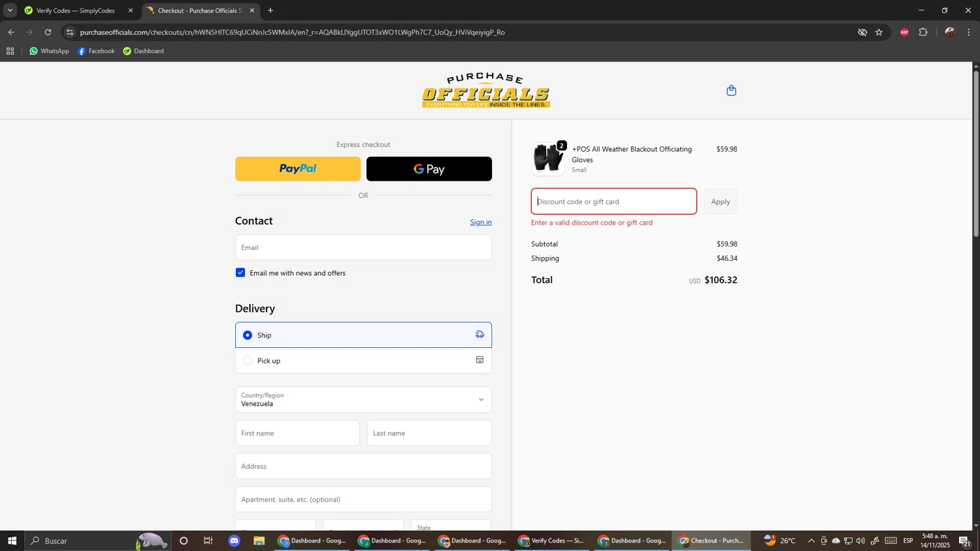This screenshot has height=551, width=980.
Task: Open the network tray icon
Action: pyautogui.click(x=848, y=541)
